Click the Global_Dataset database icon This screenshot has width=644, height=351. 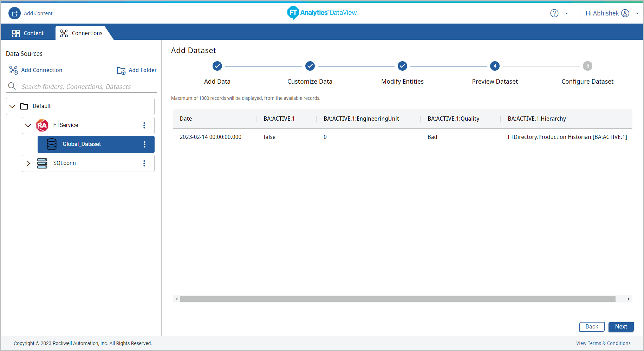click(x=52, y=144)
